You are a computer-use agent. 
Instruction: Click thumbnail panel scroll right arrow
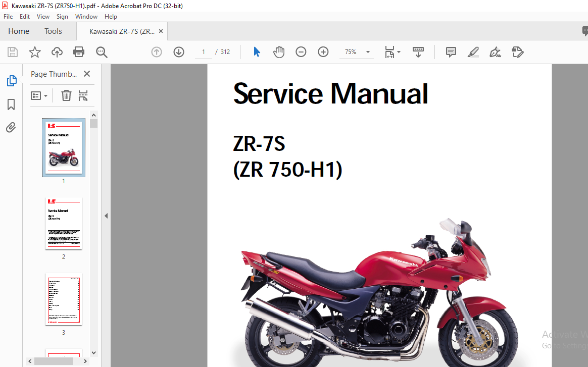pos(85,361)
